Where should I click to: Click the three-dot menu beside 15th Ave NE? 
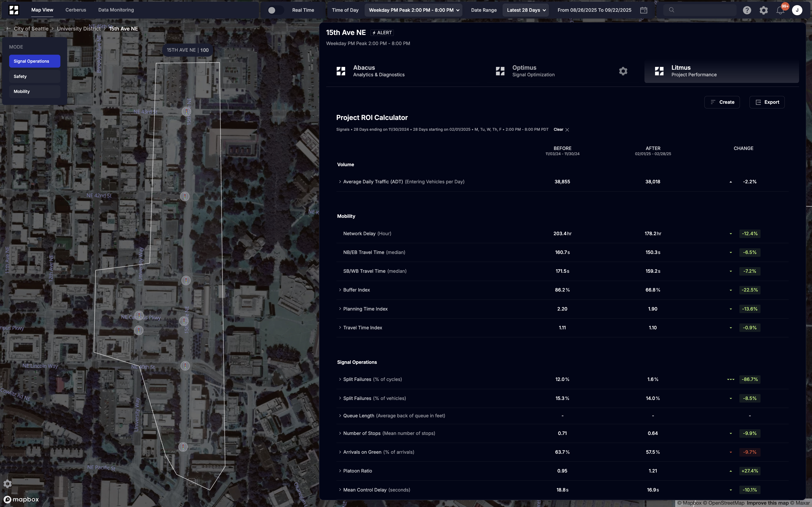(x=142, y=29)
